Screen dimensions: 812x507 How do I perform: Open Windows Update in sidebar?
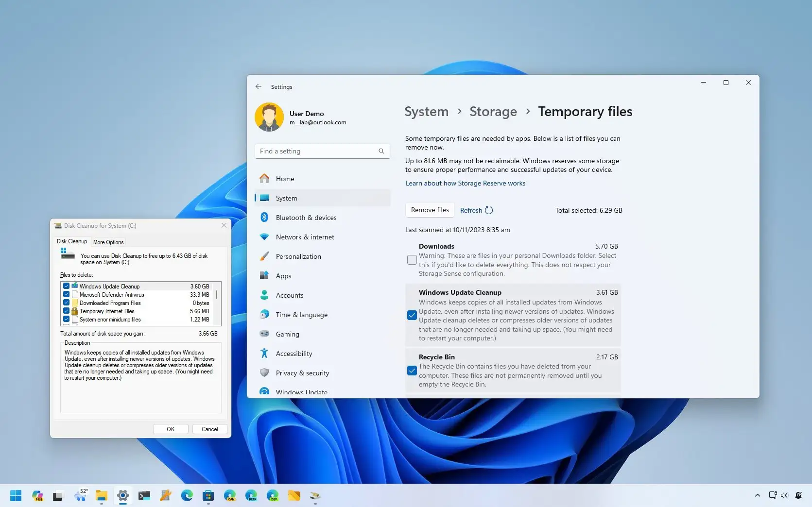323,392
